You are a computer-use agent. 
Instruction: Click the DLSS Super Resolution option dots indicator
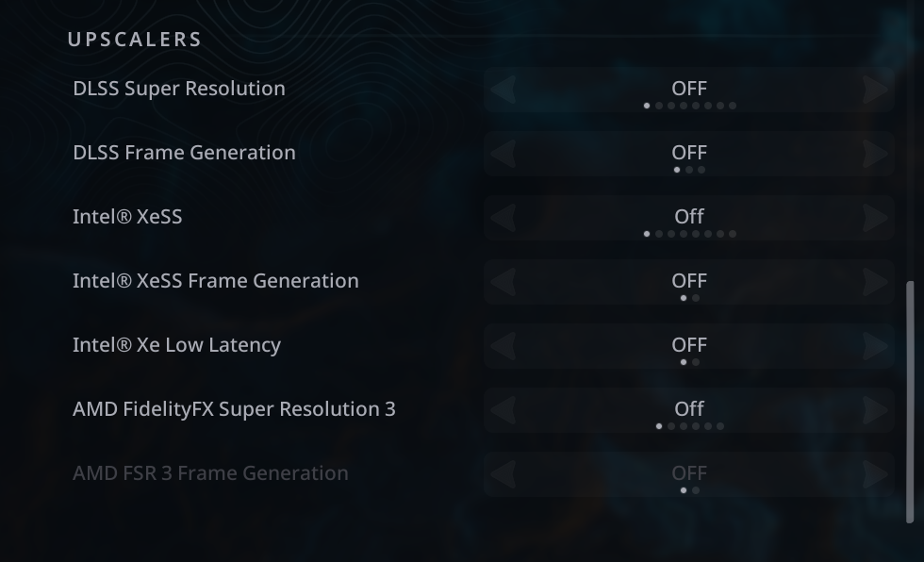(x=689, y=106)
